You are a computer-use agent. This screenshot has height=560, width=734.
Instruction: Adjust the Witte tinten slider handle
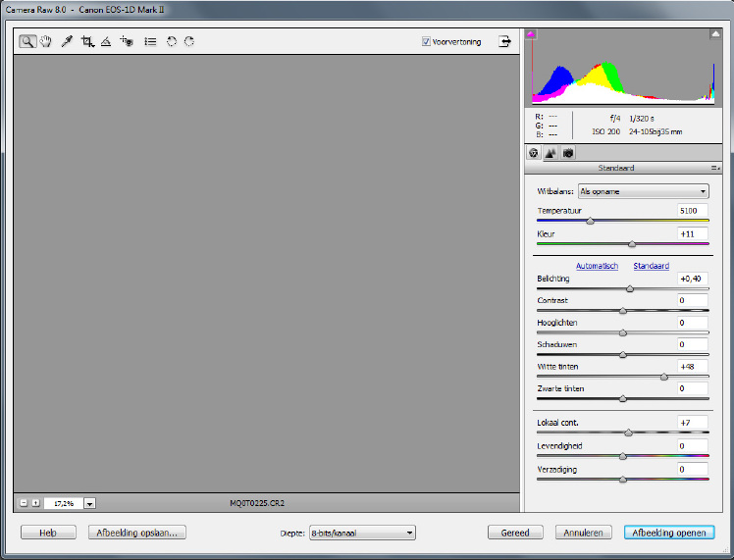664,377
